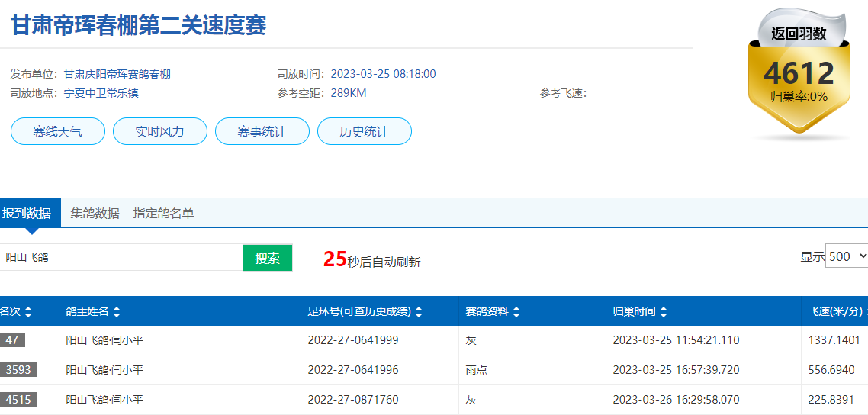Image resolution: width=868 pixels, height=415 pixels.
Task: Click ring number 2022-27-0641999
Action: 353,340
